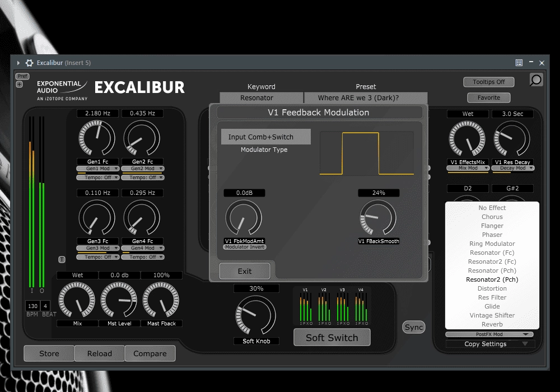
Task: Open Gen3 Tempo: Off dropdown
Action: [x=97, y=257]
